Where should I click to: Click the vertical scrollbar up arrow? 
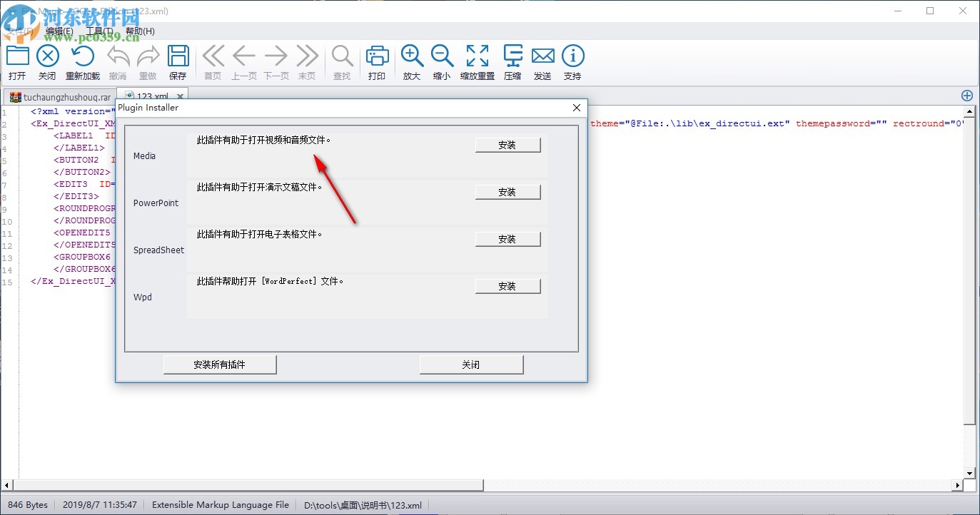tap(969, 111)
